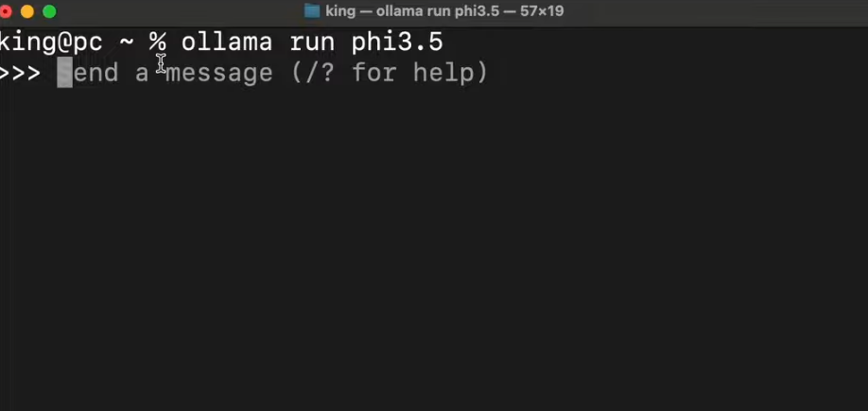This screenshot has height=411, width=868.
Task: Click the word "message" in the placeholder
Action: pos(219,73)
